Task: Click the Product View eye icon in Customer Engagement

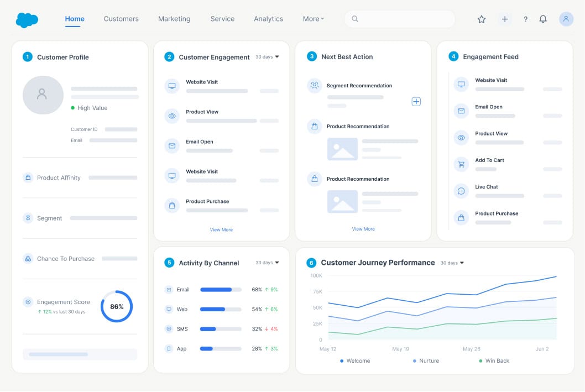Action: click(x=172, y=116)
